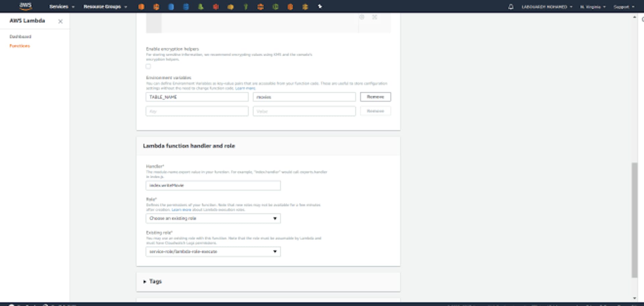Click the gold shortcut icon left of pin

click(305, 6)
